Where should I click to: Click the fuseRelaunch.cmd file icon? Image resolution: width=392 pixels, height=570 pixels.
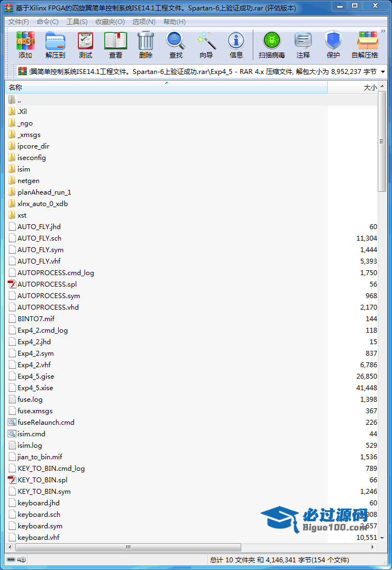pyautogui.click(x=12, y=423)
